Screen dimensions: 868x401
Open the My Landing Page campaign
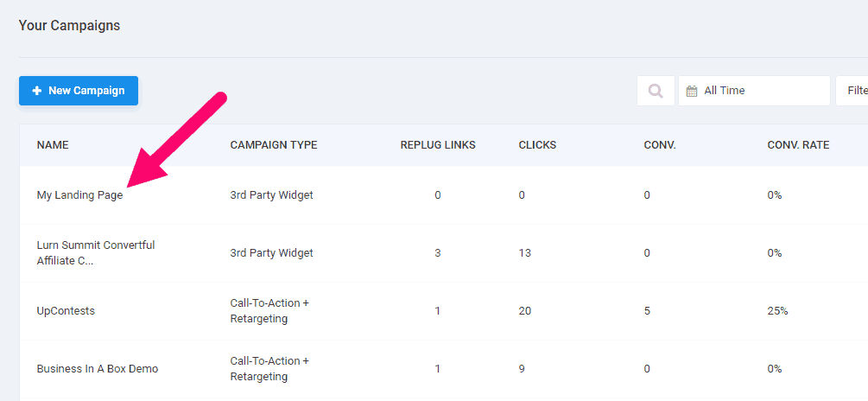[x=79, y=195]
